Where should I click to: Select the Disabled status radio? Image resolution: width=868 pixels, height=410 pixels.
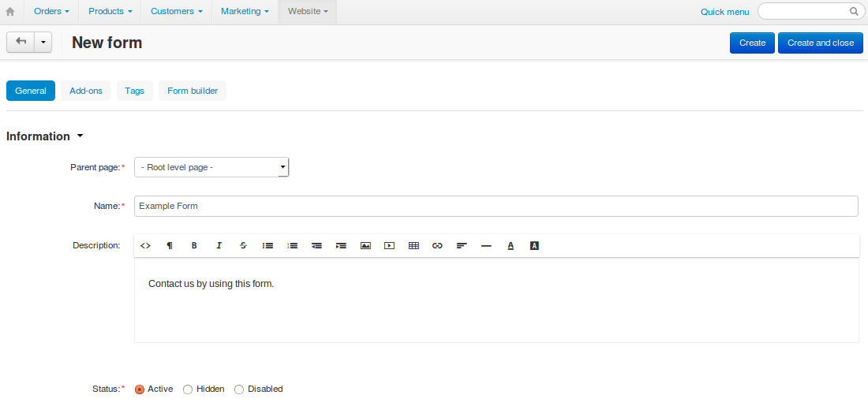point(239,389)
